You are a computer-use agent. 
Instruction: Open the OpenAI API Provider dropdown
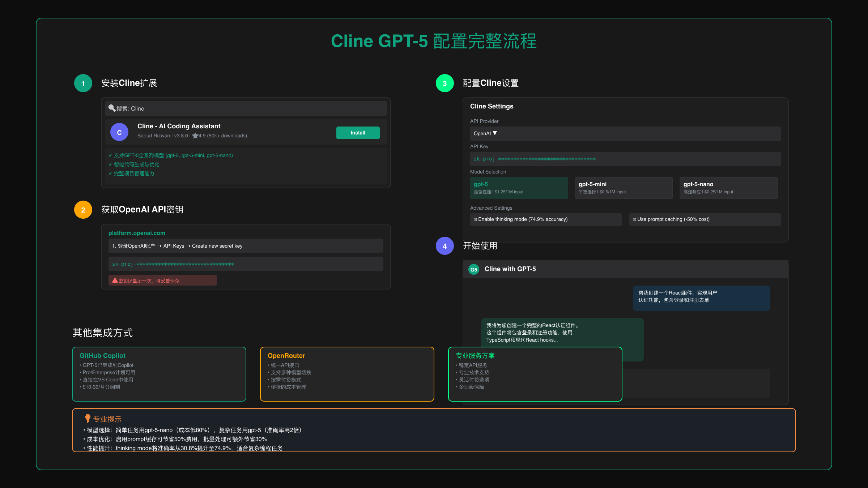626,133
